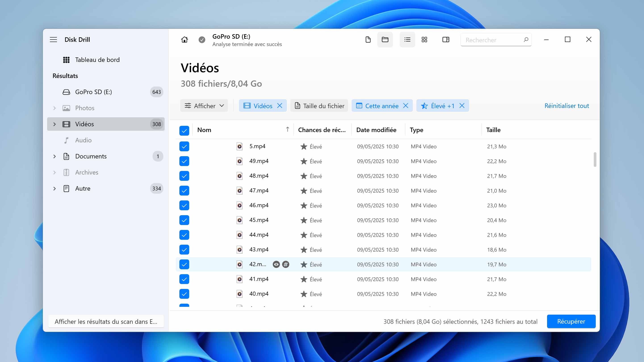
Task: Click Afficher les résultats du scan button
Action: (106, 322)
